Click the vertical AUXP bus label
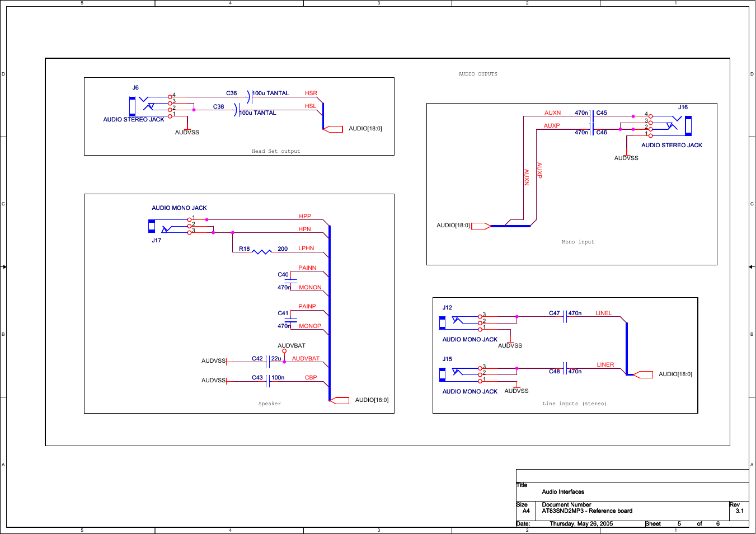The height and width of the screenshot is (534, 756). [539, 171]
